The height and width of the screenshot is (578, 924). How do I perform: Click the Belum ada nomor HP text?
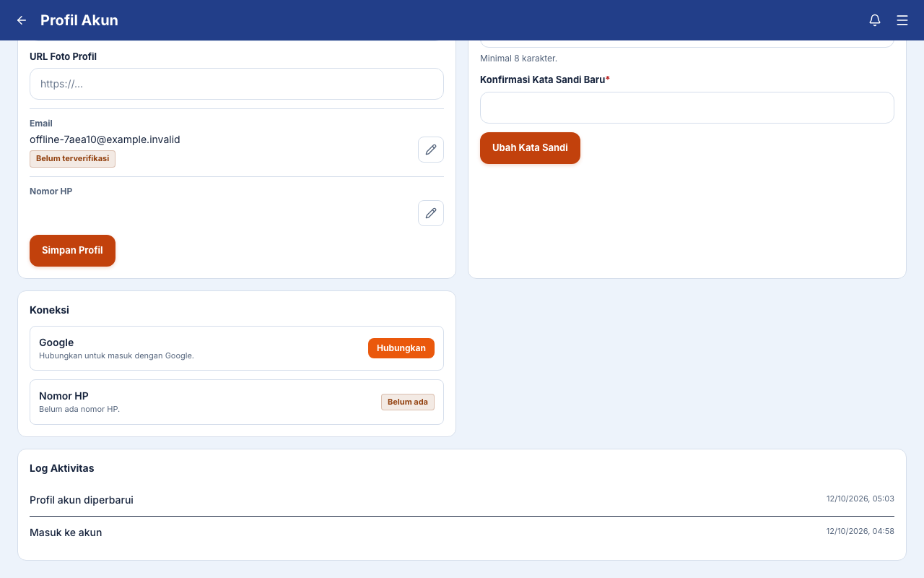click(x=79, y=409)
